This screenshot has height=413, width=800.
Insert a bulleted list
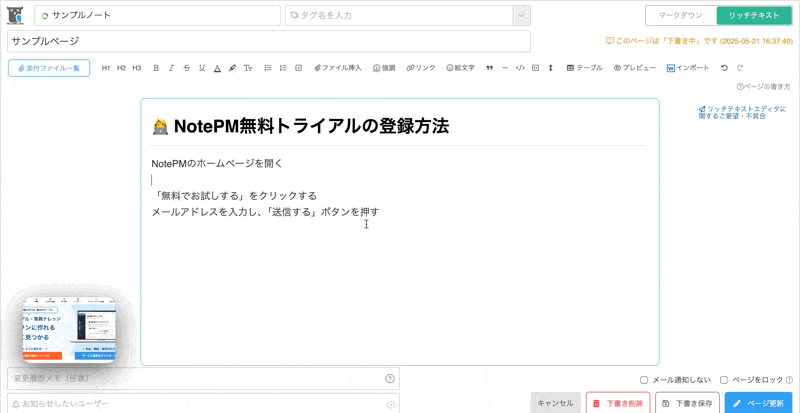click(x=267, y=68)
